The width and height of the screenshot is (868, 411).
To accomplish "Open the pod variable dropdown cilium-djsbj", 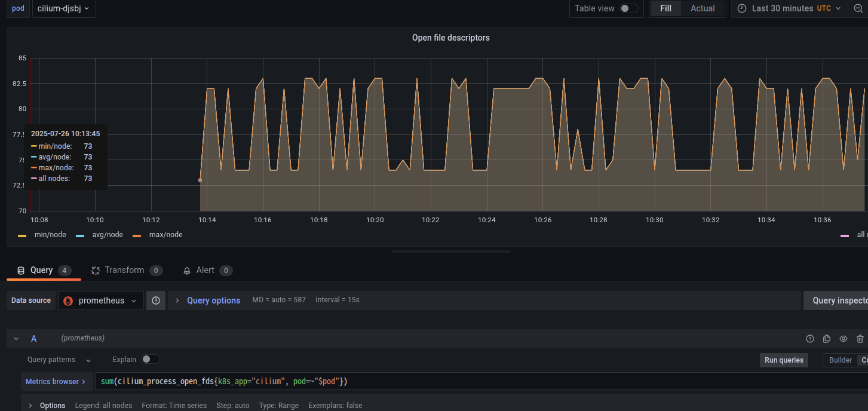I will [x=63, y=8].
